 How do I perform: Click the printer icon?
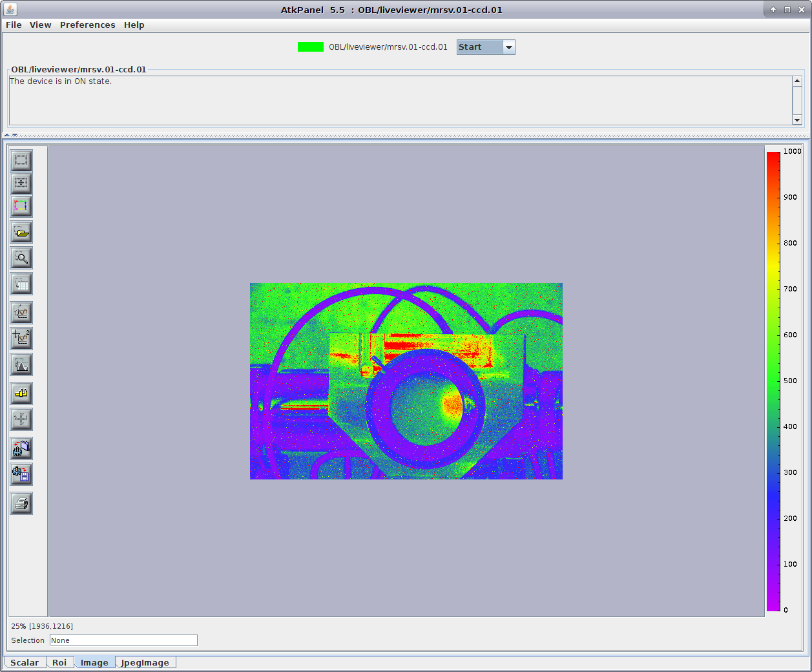click(x=21, y=503)
